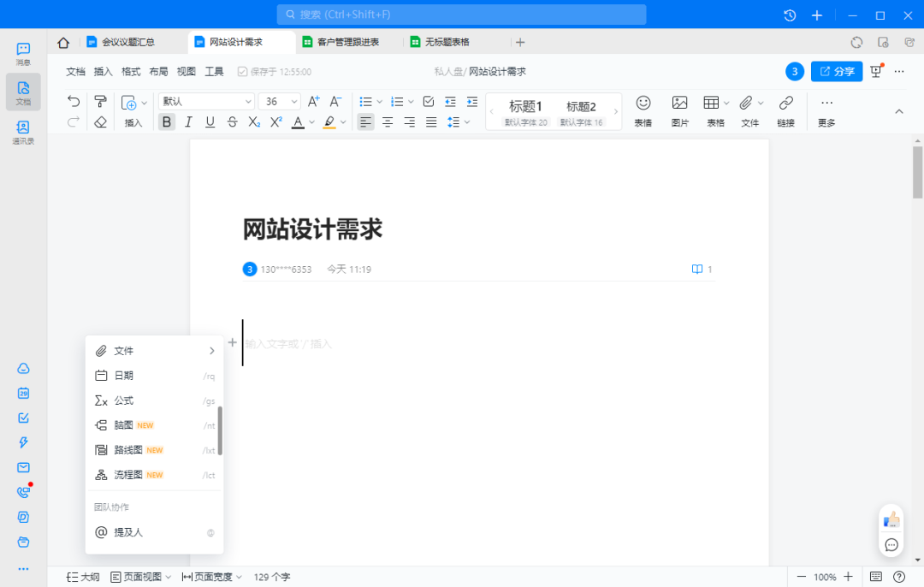Open 通讯录 contacts in left sidebar
Image resolution: width=924 pixels, height=587 pixels.
click(x=23, y=132)
